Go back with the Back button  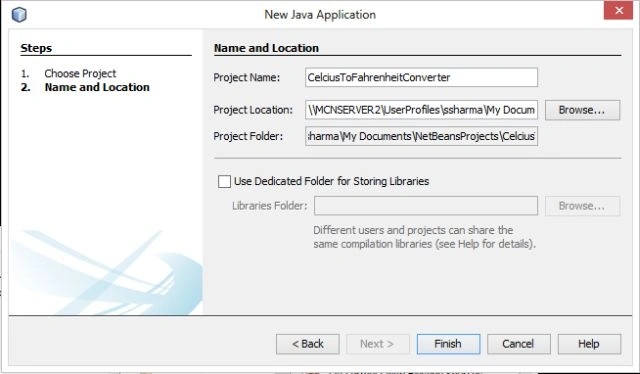click(307, 344)
